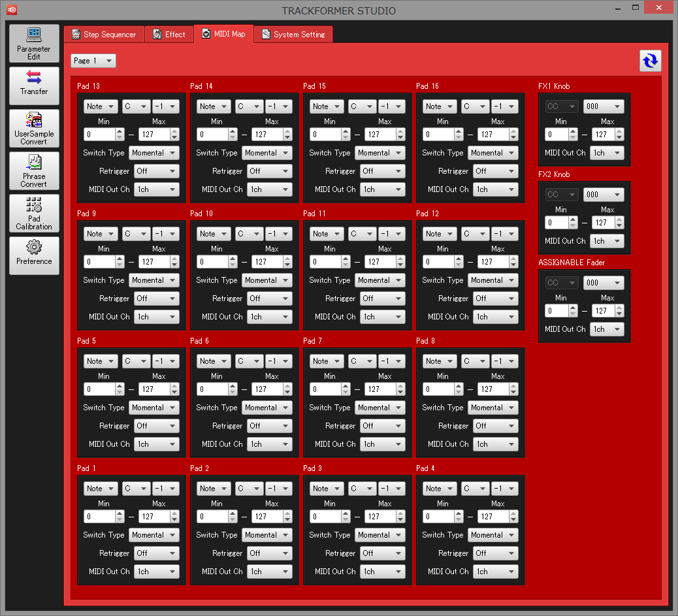The height and width of the screenshot is (616, 678).
Task: Switch to the Step Sequencer tab
Action: [x=104, y=35]
